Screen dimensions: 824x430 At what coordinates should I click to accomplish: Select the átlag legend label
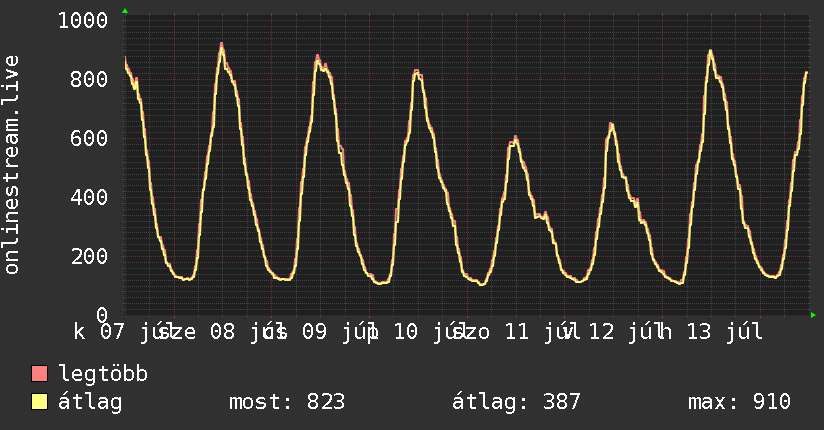click(90, 402)
